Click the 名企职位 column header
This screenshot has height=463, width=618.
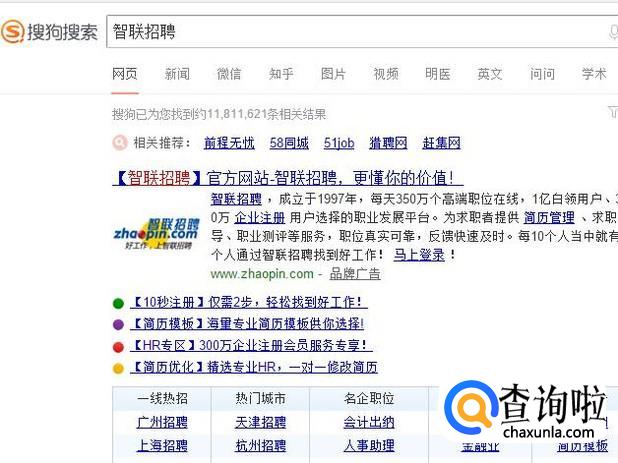(x=369, y=399)
